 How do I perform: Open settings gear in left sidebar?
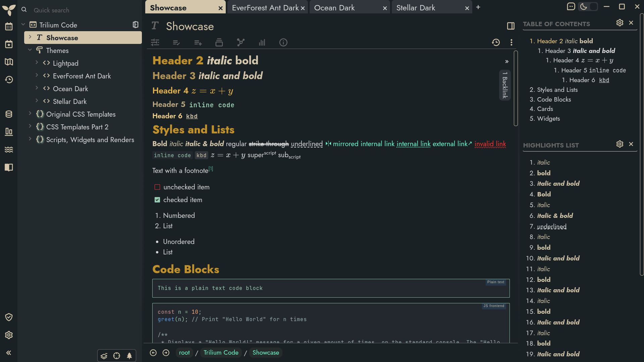click(x=9, y=335)
